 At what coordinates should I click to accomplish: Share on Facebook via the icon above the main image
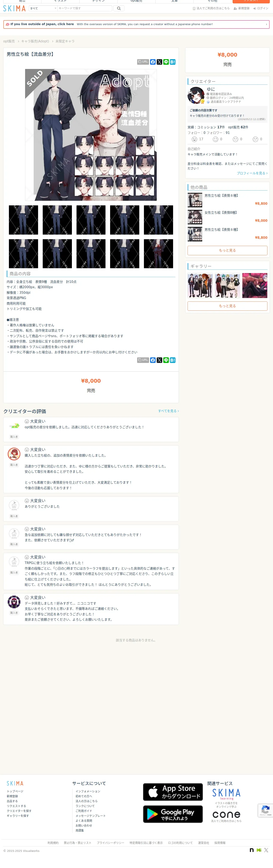click(153, 62)
